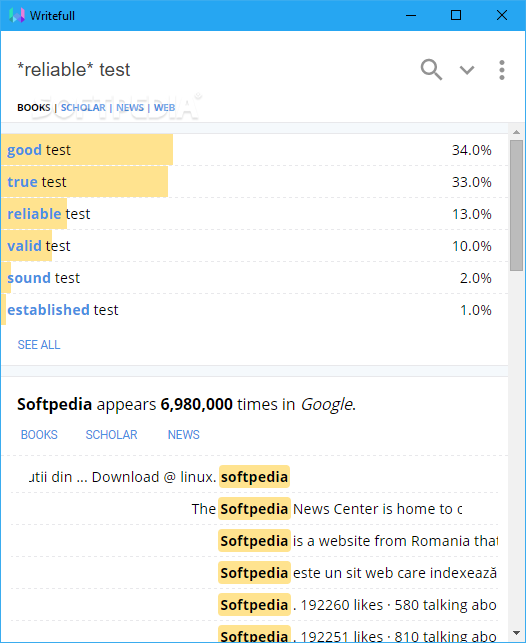Open the 'established test' result
Screen dimensions: 526x643
[x=254, y=310]
